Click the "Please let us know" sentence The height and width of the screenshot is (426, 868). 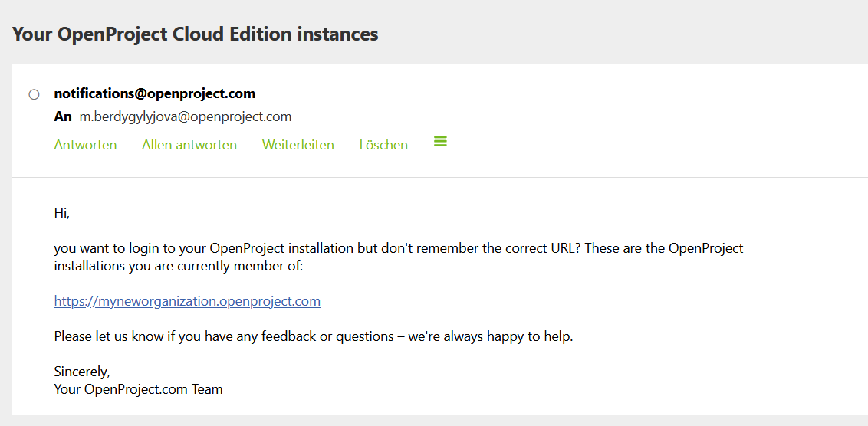point(313,336)
